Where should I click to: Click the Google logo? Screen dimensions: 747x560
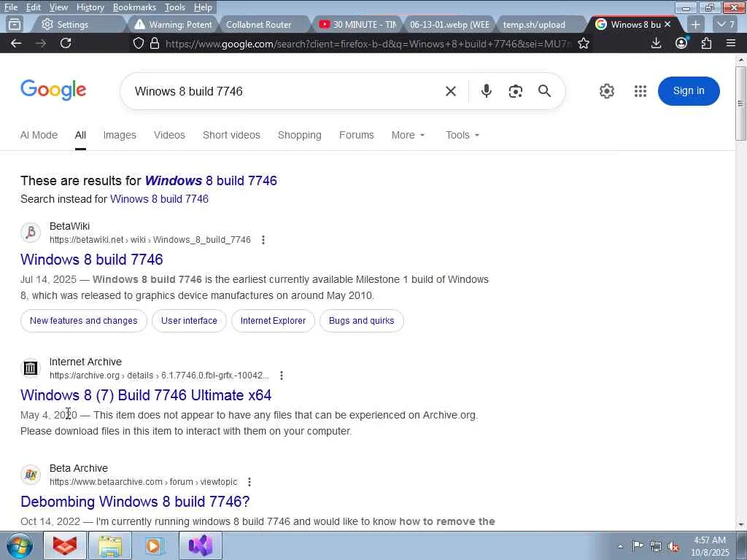coord(53,90)
